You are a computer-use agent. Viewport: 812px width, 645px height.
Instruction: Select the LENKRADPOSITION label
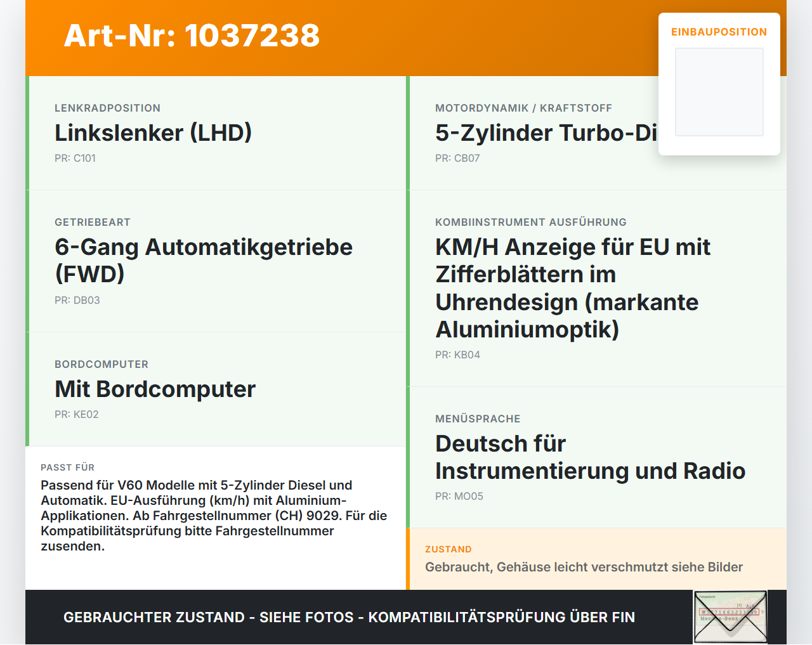[107, 108]
